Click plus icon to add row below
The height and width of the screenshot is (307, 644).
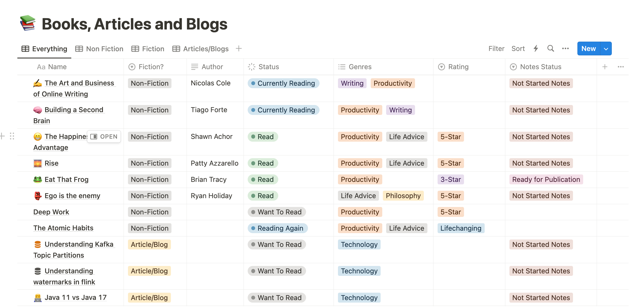point(3,136)
